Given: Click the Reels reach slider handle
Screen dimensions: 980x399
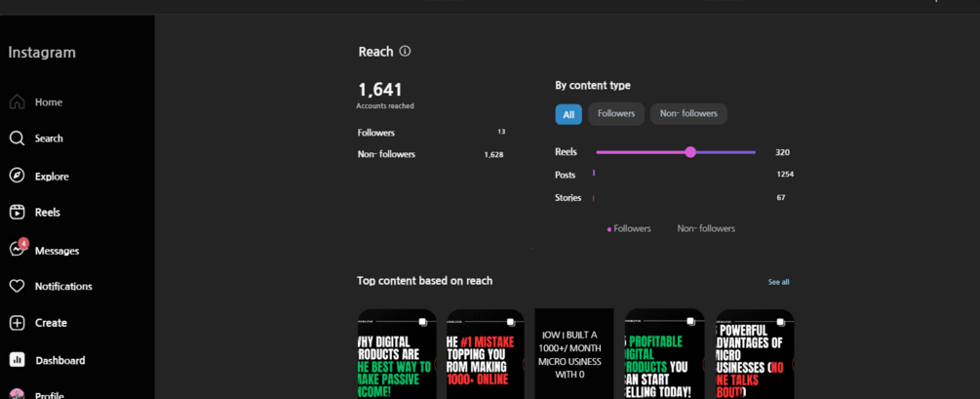Looking at the screenshot, I should (x=690, y=152).
